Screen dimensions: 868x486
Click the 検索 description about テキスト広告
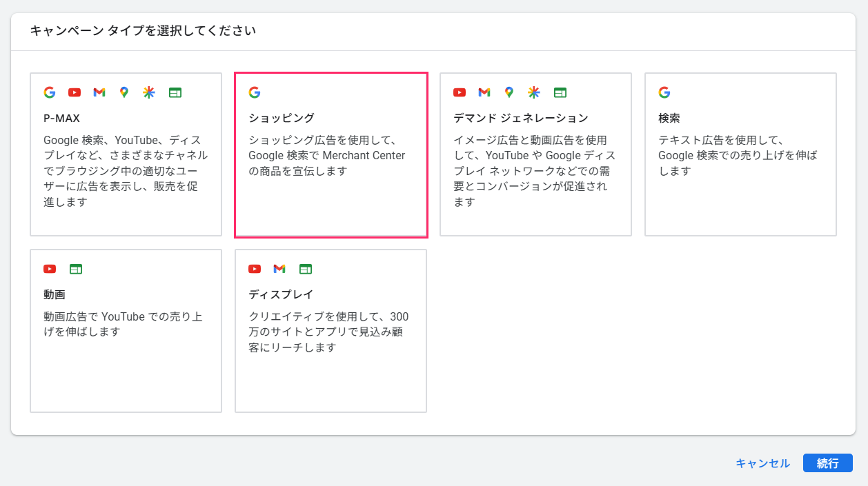pos(738,156)
